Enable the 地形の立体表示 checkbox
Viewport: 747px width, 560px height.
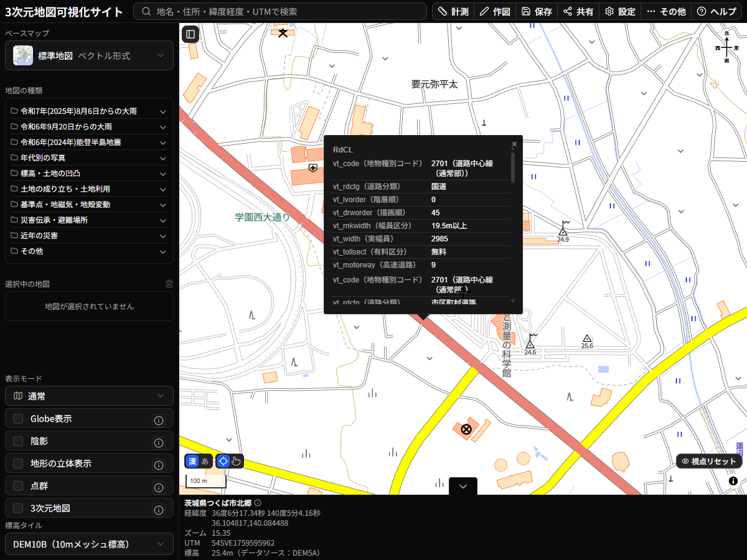coord(18,464)
